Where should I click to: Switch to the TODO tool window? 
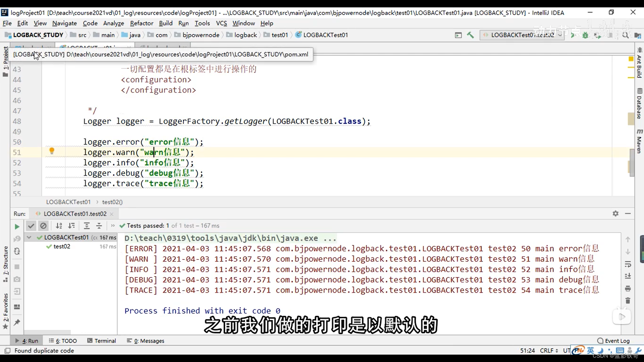[63, 341]
